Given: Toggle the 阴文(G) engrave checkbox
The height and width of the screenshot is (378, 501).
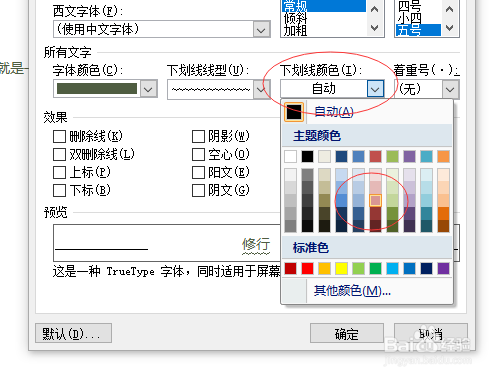Looking at the screenshot, I should [x=198, y=190].
